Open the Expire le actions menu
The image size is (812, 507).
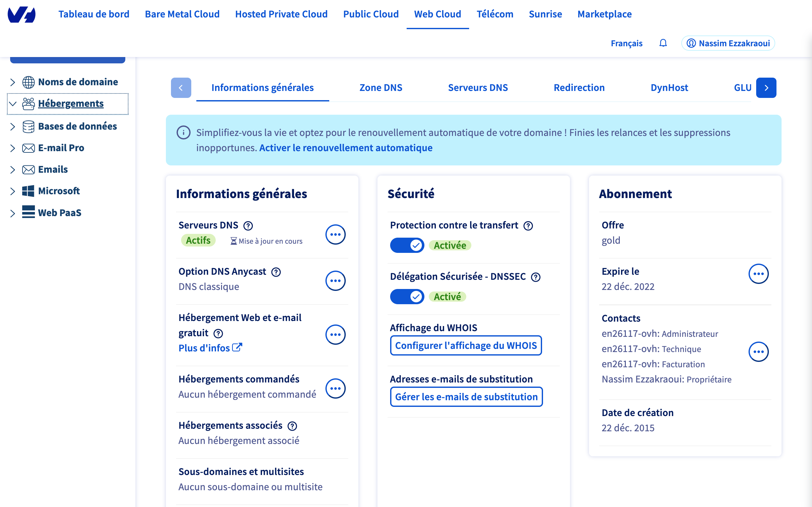click(758, 273)
